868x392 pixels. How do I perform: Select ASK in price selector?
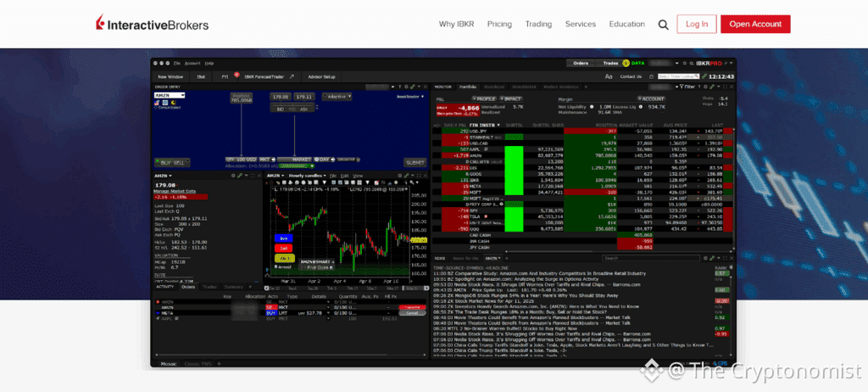tap(303, 109)
